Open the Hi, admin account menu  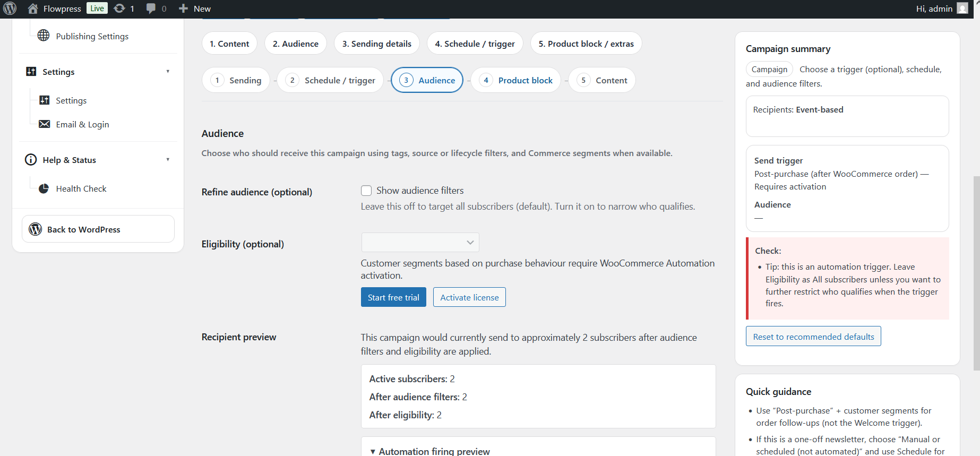pos(941,8)
